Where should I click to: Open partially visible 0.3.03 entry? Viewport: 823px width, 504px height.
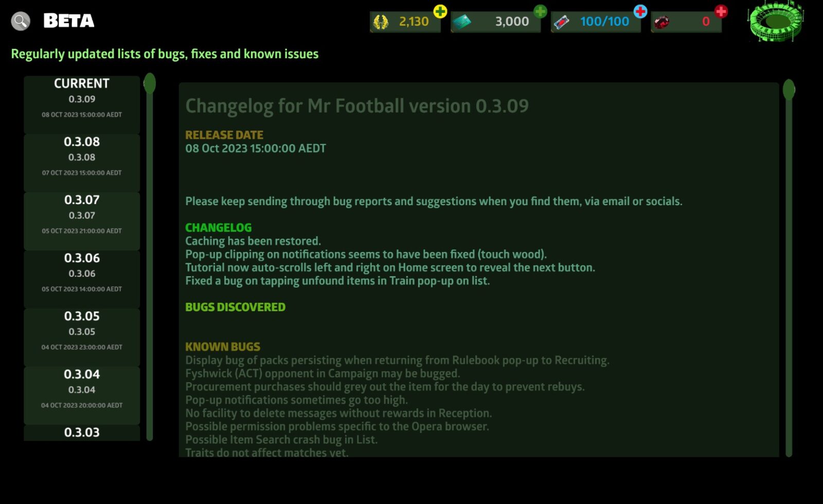click(82, 433)
